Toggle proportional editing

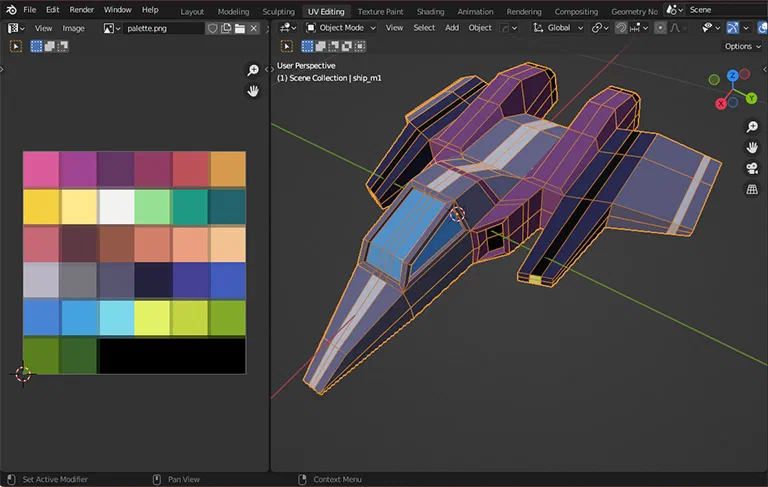(x=660, y=28)
